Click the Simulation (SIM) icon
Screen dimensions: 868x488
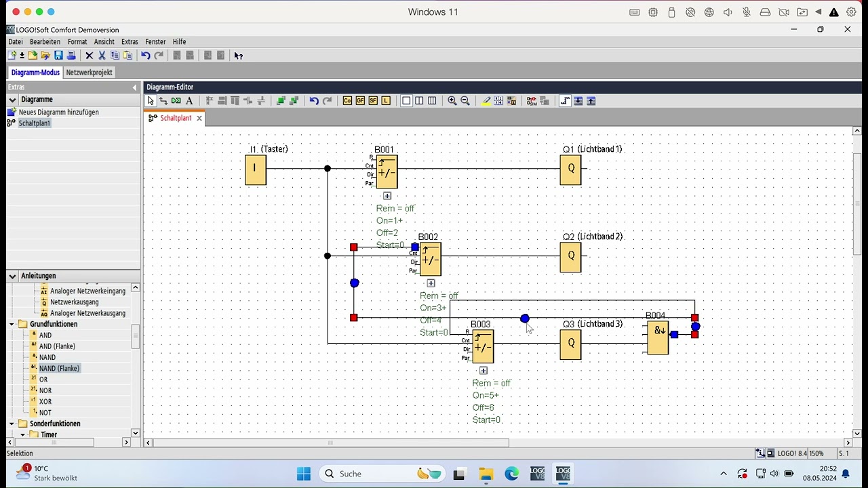532,101
